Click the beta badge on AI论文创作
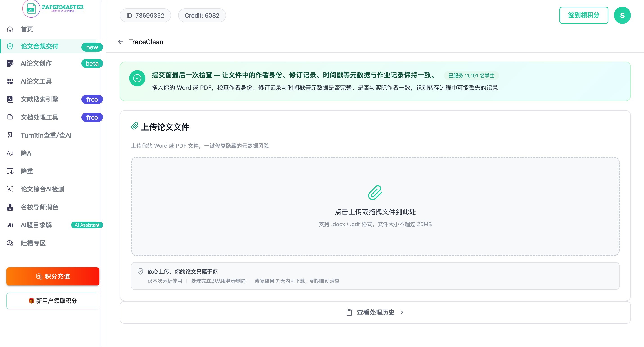 coord(92,63)
